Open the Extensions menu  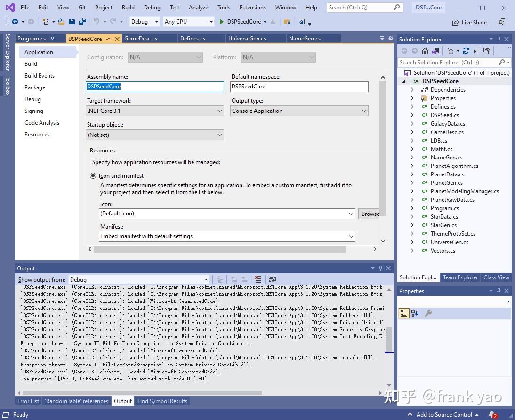253,7
